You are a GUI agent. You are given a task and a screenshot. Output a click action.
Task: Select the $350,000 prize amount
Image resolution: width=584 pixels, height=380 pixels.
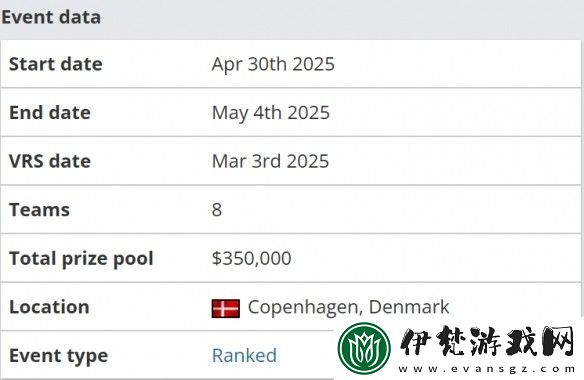tap(251, 259)
